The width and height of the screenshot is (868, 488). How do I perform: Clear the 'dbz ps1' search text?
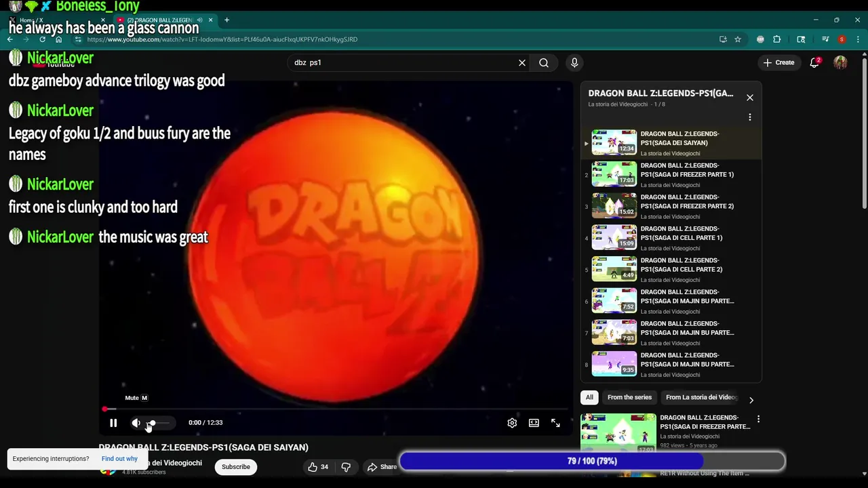pyautogui.click(x=522, y=62)
